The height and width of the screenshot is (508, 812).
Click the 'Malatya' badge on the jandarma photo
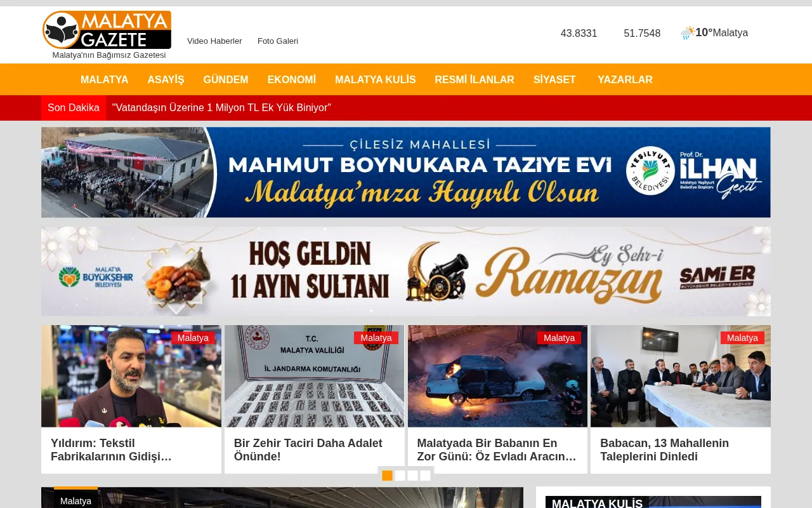point(376,338)
